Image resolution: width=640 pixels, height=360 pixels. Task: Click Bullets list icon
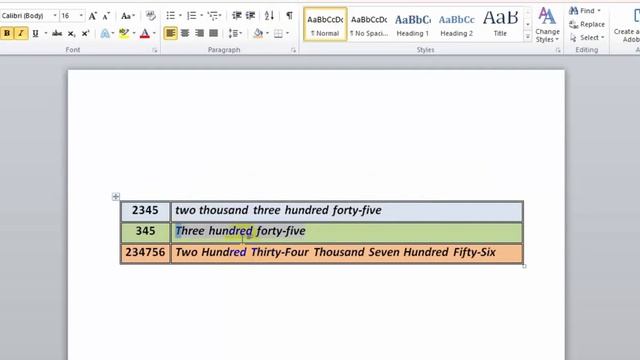pos(171,16)
